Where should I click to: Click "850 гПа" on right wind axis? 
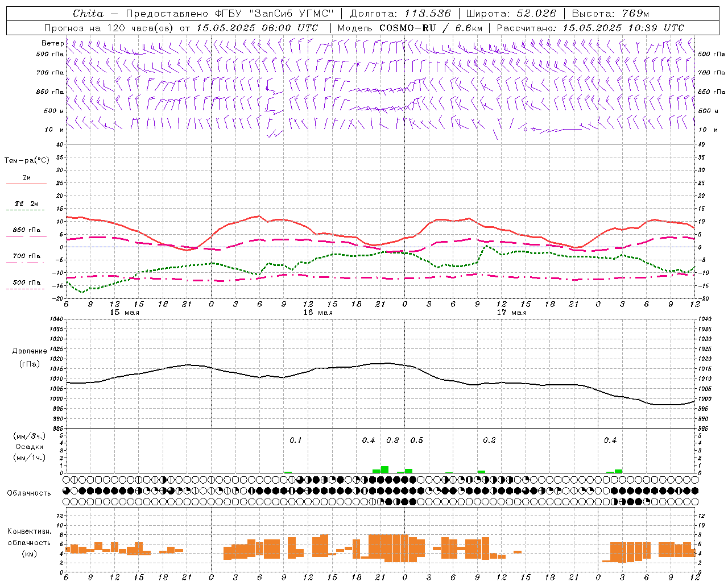pos(712,92)
